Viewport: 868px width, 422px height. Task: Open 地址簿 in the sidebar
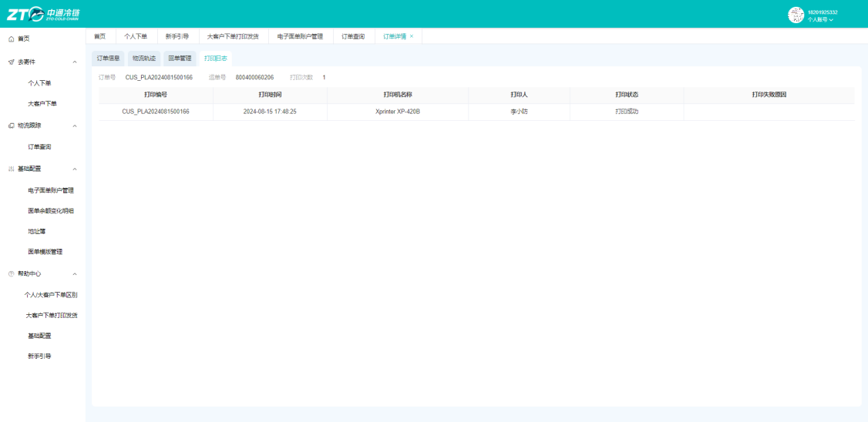point(36,231)
